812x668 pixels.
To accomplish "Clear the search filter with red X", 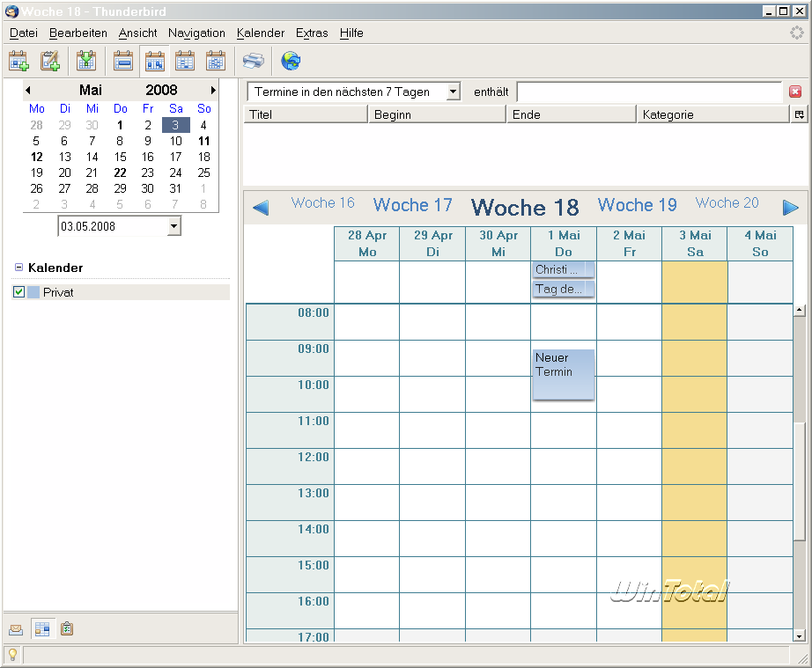I will tap(795, 92).
